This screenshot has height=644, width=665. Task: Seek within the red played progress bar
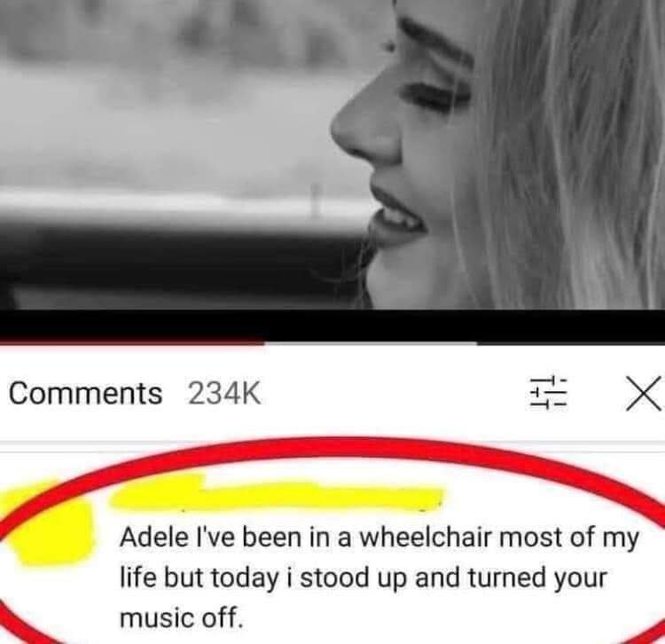131,342
